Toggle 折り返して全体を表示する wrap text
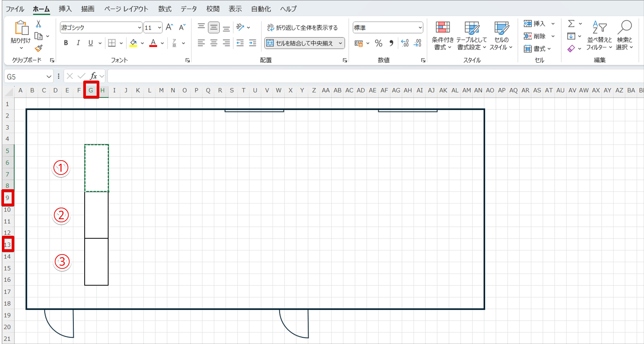The width and height of the screenshot is (644, 344). [302, 28]
